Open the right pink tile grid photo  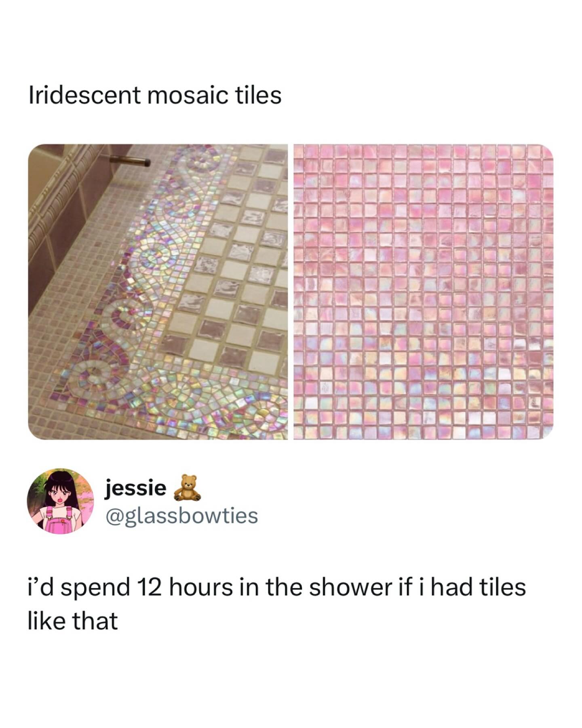[423, 292]
